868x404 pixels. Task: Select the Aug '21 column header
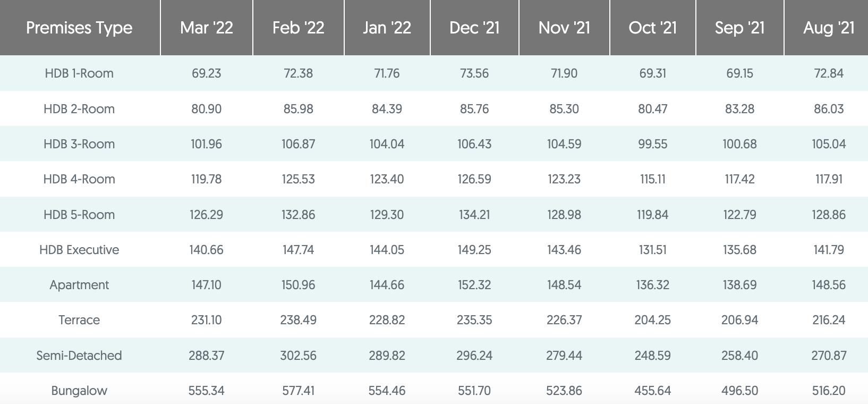(x=829, y=28)
